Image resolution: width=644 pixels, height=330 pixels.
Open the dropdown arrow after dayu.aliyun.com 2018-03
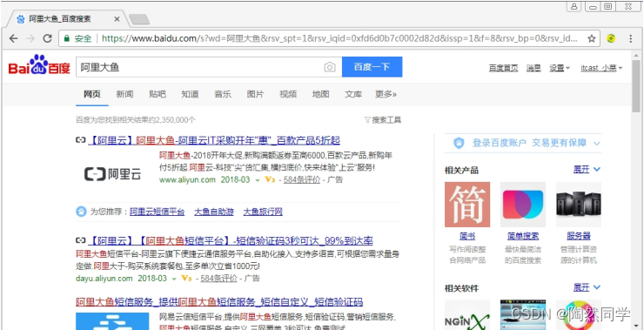(x=174, y=279)
